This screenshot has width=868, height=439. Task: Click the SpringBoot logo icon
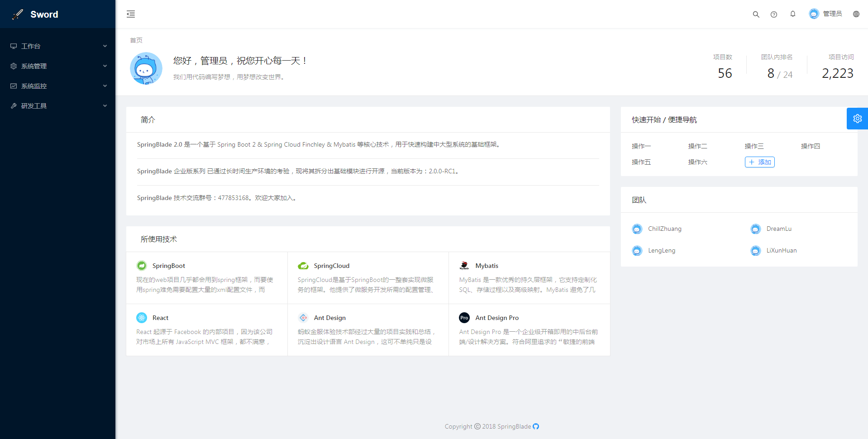(142, 266)
